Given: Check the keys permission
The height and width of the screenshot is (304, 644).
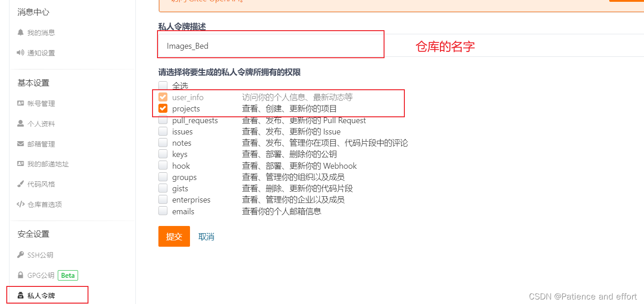Looking at the screenshot, I should click(163, 154).
